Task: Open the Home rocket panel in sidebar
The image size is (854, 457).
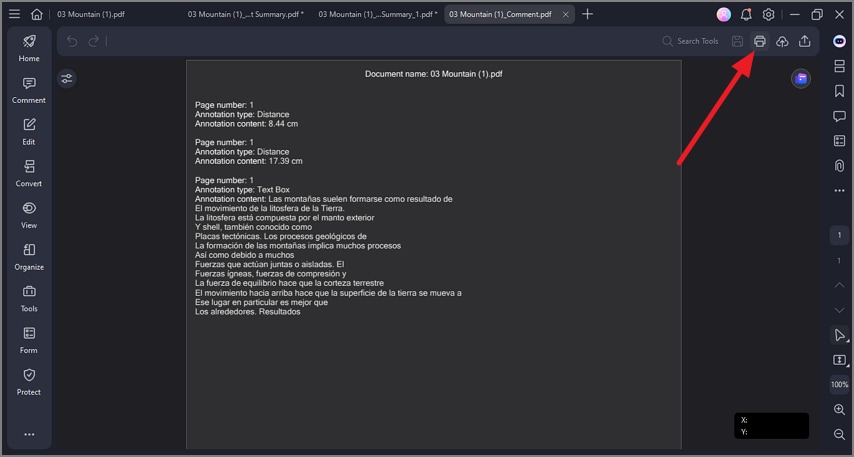Action: tap(29, 48)
